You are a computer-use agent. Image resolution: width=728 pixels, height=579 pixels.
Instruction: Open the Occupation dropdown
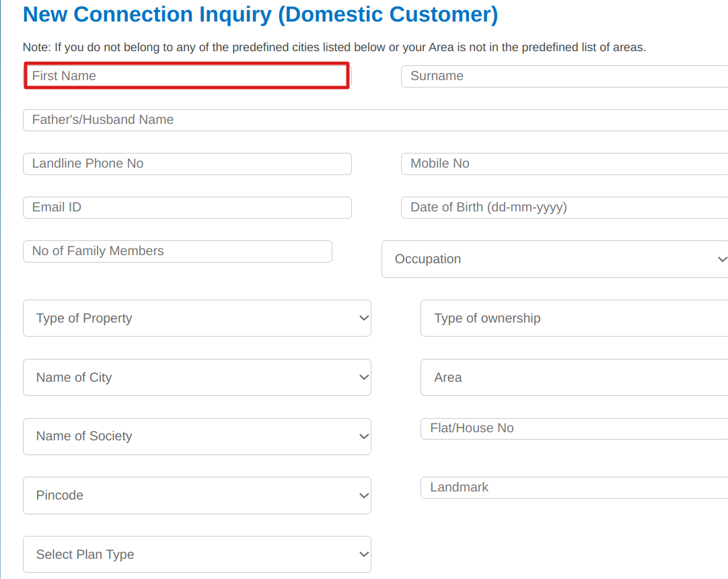click(x=554, y=259)
